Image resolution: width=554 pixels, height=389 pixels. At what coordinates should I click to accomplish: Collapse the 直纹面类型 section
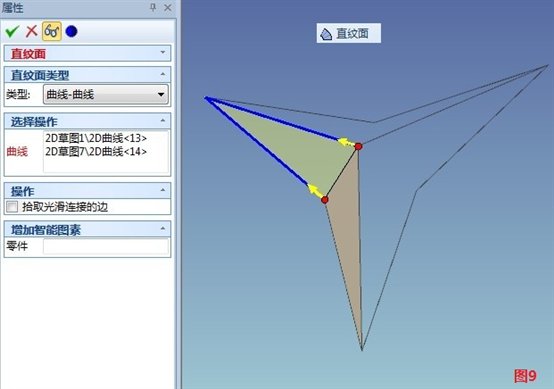click(x=163, y=74)
